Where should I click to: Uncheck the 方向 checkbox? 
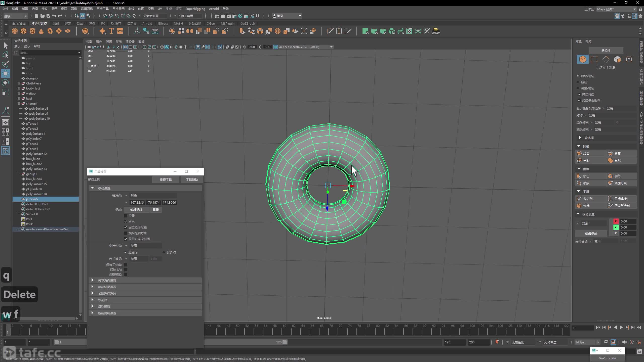coord(126,221)
